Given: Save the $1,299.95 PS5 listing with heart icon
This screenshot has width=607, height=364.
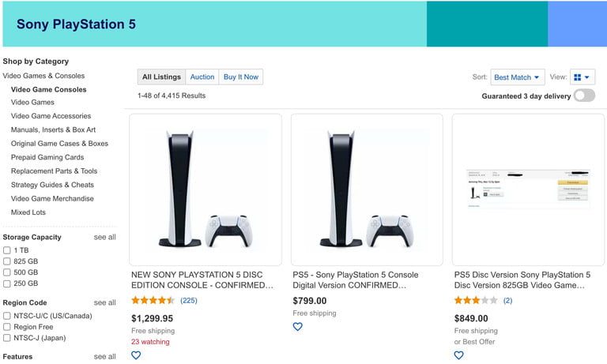Looking at the screenshot, I should (136, 355).
